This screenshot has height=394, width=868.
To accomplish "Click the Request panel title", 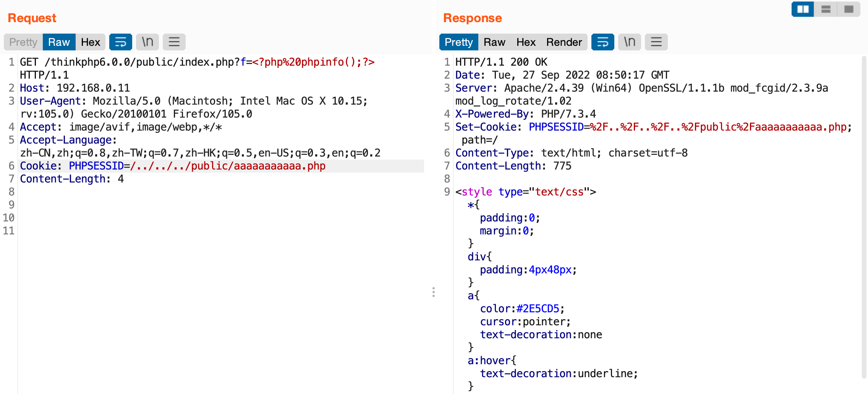I will tap(32, 18).
